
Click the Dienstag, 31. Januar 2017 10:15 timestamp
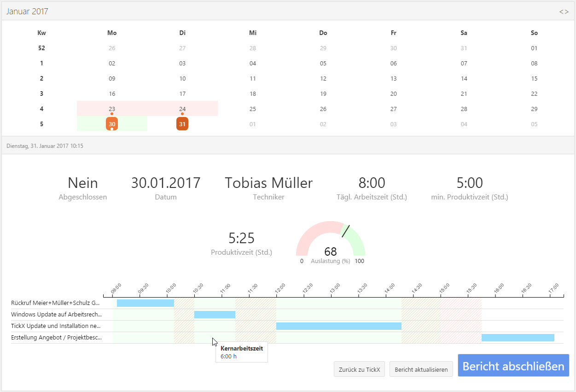click(45, 146)
